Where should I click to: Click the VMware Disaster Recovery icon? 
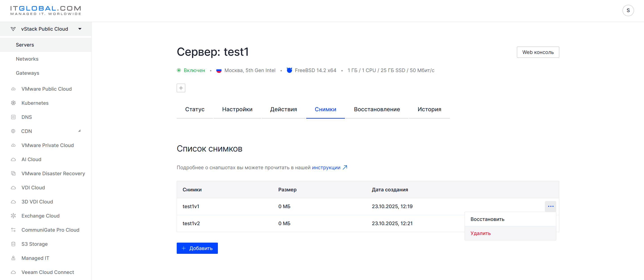pyautogui.click(x=13, y=173)
